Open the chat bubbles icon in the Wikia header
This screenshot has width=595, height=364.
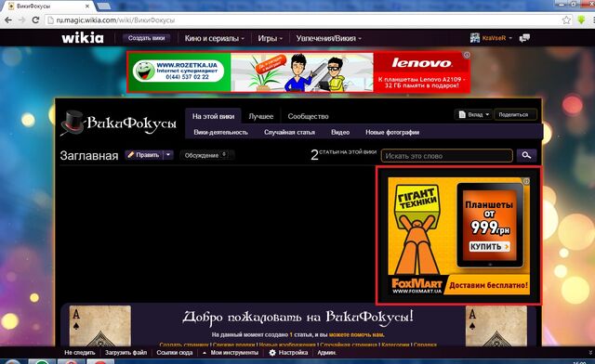click(524, 38)
